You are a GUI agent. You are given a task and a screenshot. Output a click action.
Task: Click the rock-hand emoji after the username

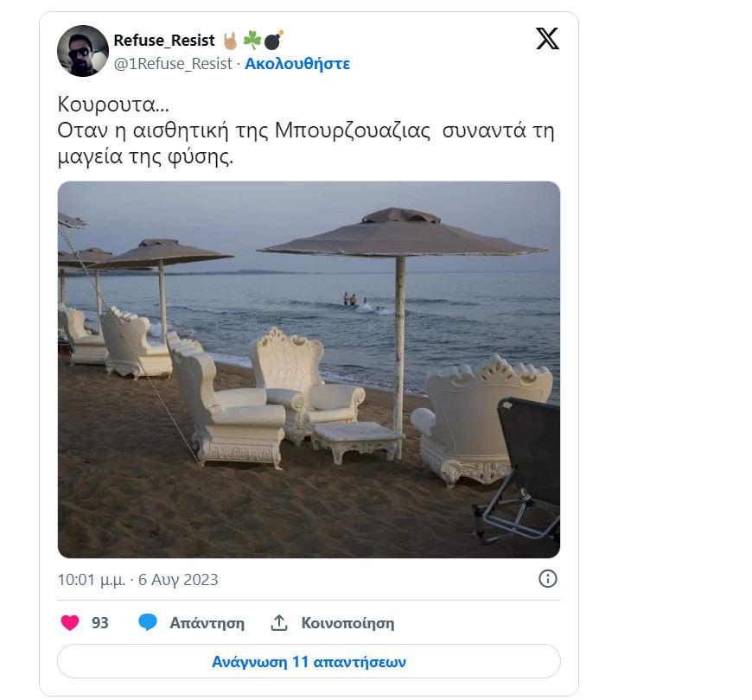[x=230, y=41]
